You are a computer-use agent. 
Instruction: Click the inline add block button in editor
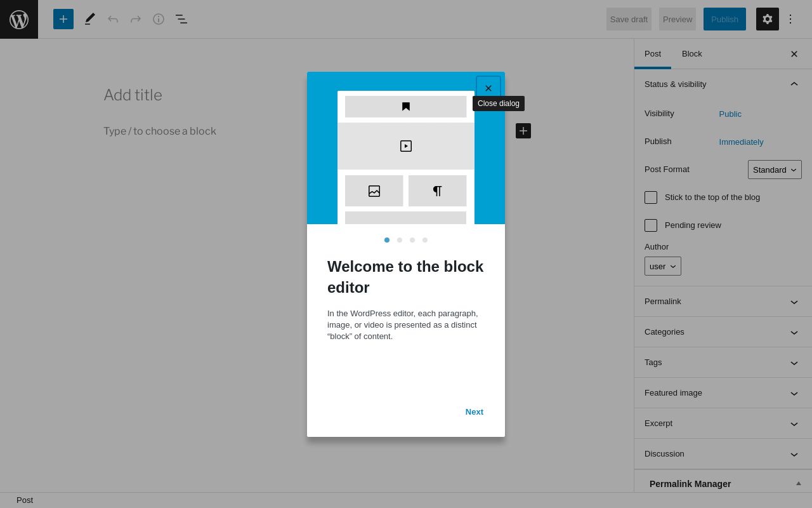click(x=523, y=131)
